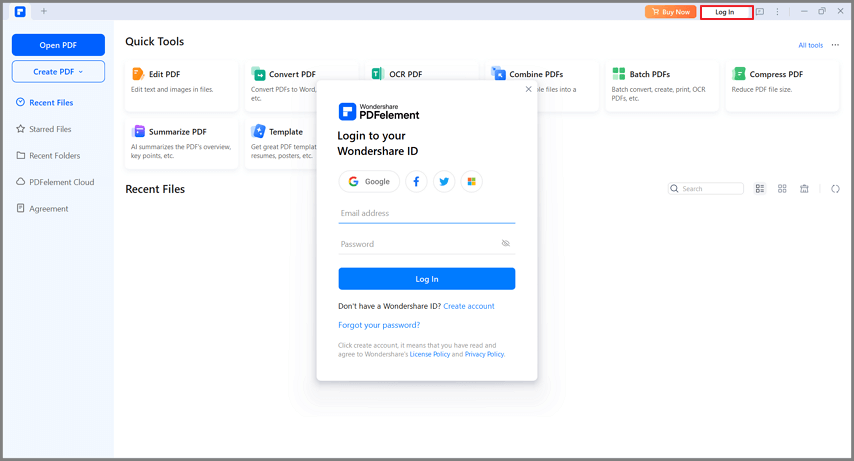The width and height of the screenshot is (854, 461).
Task: Open a new tab with plus icon
Action: [44, 11]
